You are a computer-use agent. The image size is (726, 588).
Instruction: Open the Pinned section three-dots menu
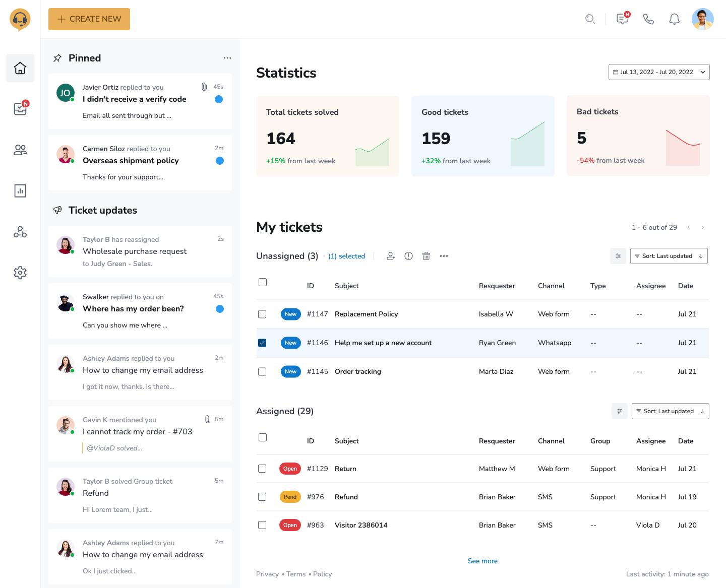227,58
